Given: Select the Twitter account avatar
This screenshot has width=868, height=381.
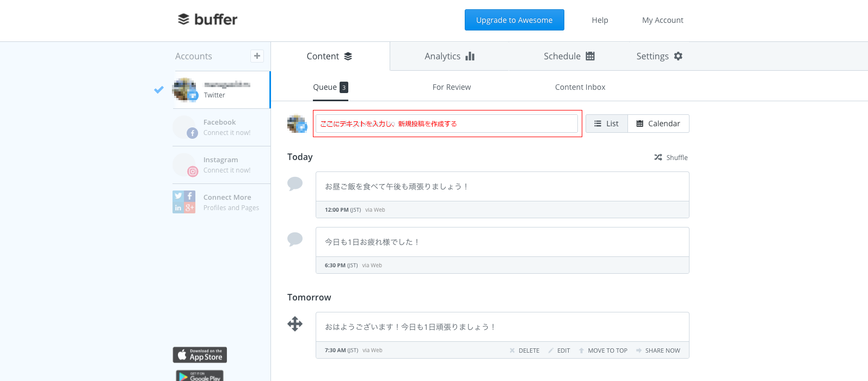Looking at the screenshot, I should tap(185, 90).
